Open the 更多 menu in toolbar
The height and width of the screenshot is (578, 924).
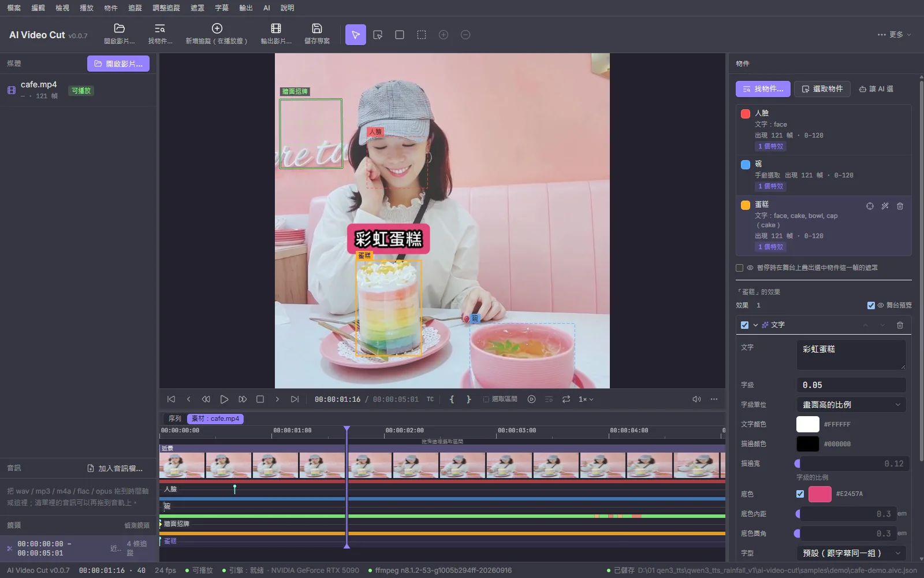click(x=894, y=35)
